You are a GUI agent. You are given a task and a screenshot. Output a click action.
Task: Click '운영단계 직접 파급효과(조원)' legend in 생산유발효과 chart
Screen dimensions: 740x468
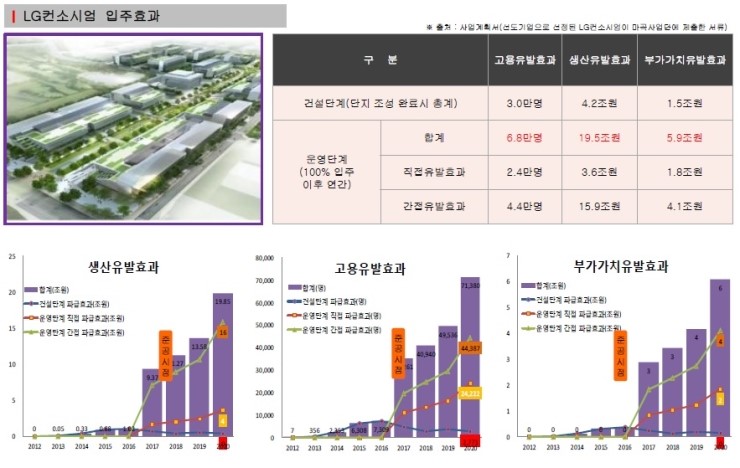pyautogui.click(x=74, y=318)
